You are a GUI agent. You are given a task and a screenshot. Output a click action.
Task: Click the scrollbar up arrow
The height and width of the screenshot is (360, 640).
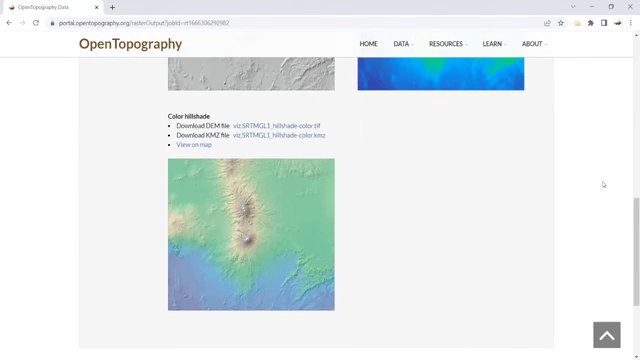(636, 36)
